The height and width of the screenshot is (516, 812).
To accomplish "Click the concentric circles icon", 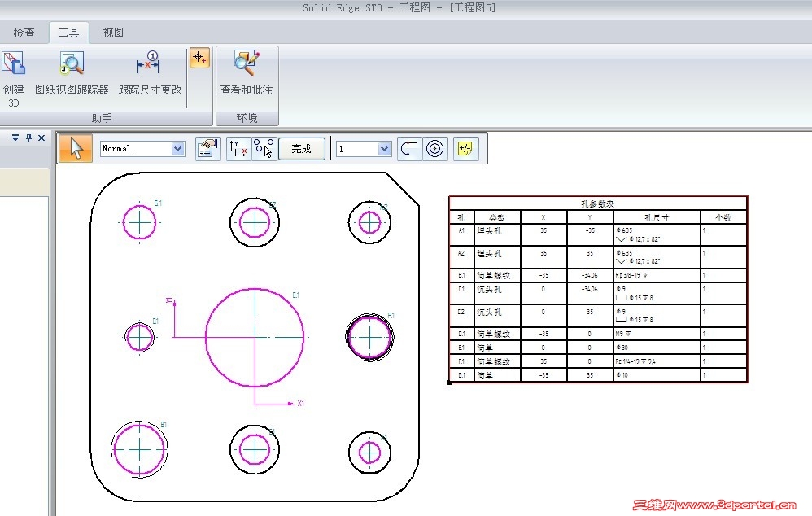I will click(x=435, y=149).
